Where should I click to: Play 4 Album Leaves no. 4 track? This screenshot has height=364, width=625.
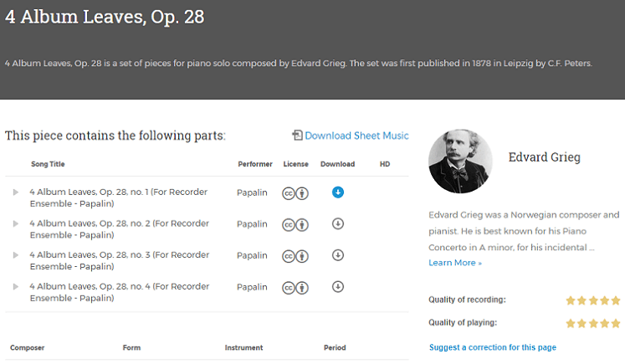coord(16,287)
